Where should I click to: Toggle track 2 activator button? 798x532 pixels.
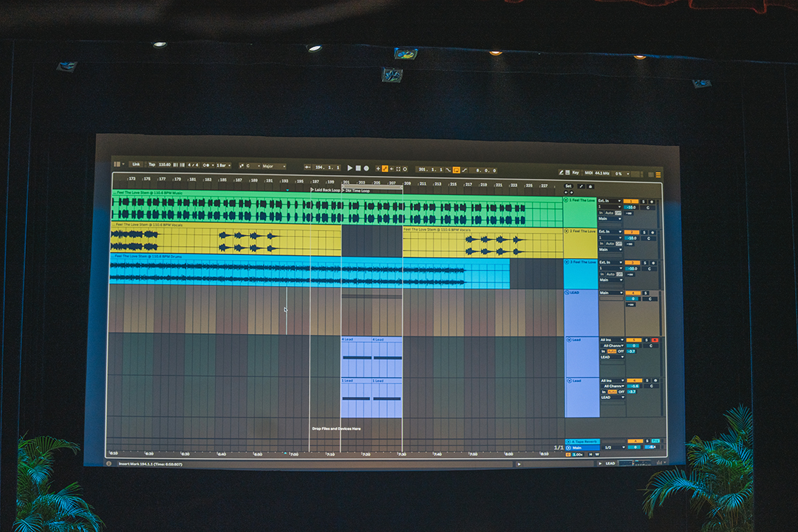coord(631,232)
